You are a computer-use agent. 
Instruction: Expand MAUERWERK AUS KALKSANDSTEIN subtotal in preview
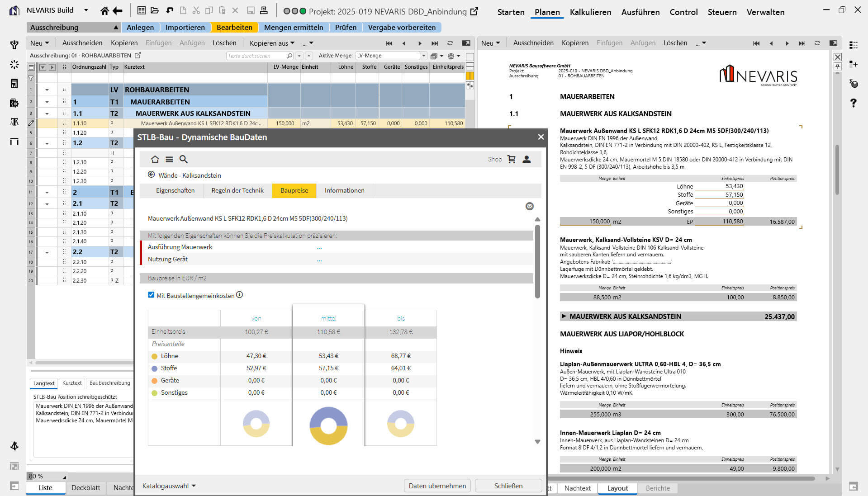(x=564, y=316)
